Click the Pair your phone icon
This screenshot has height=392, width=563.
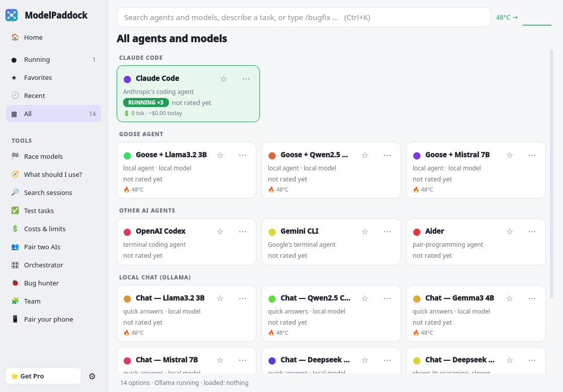click(x=15, y=319)
